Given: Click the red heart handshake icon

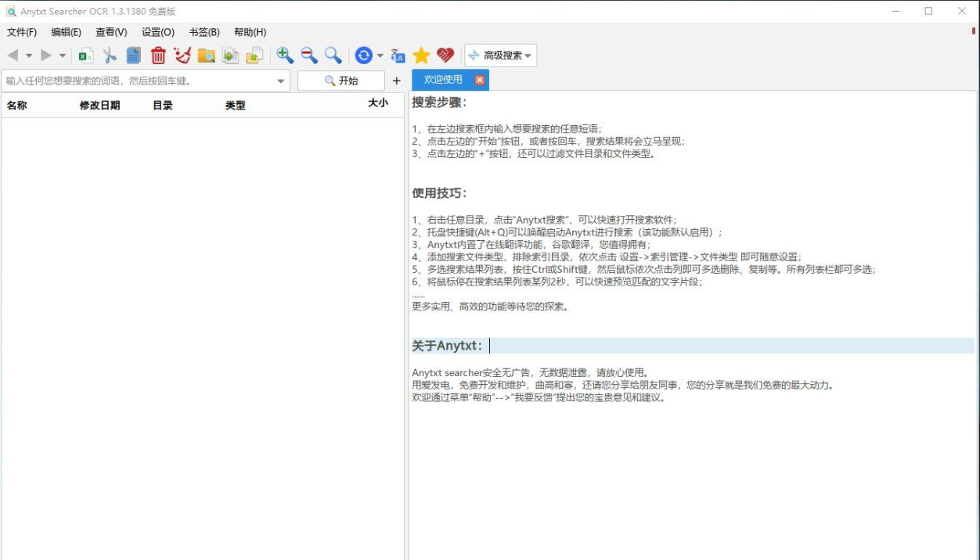Looking at the screenshot, I should point(445,56).
